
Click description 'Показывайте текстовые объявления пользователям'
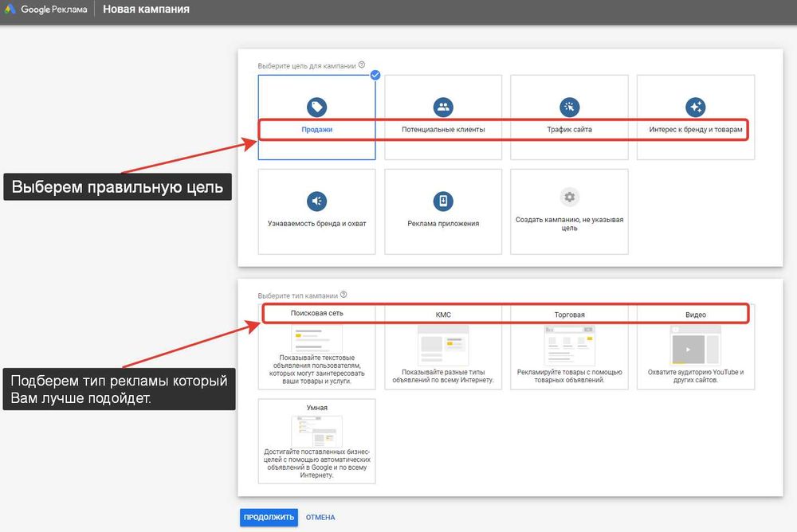316,370
